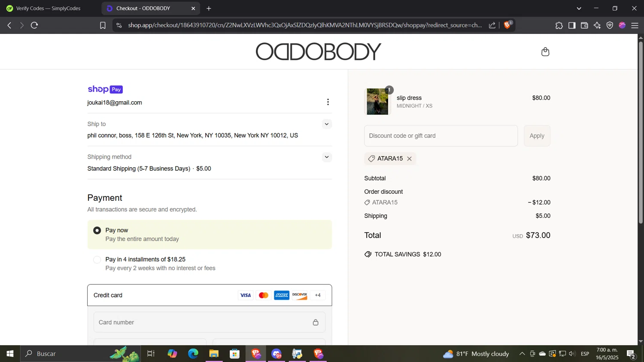Click the Credit card payment header
Viewport: 644px width, 362px height.
pos(210,295)
